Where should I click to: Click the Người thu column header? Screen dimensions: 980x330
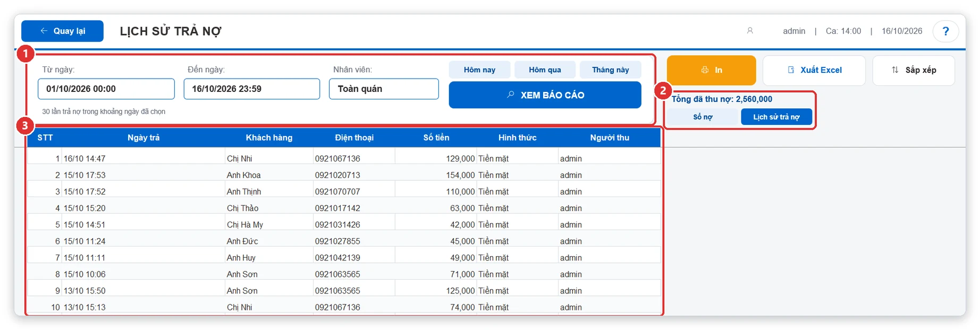[x=610, y=138]
